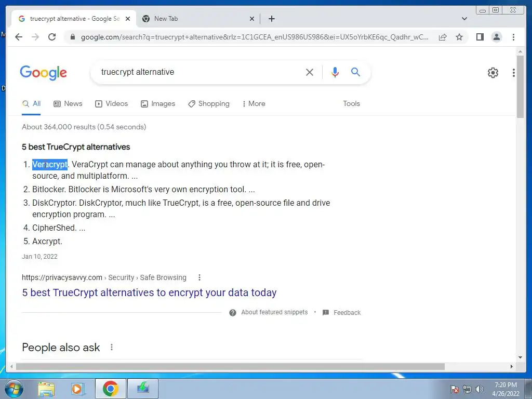Screen dimensions: 532x399
Task: Click the Chrome taskbar icon
Action: (110, 389)
